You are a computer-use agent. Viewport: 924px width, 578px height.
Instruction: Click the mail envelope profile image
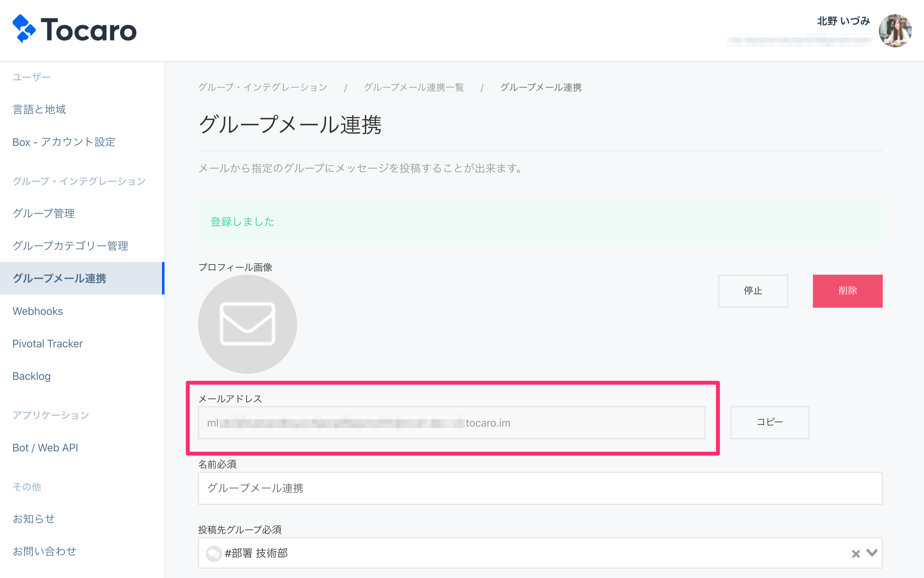point(248,324)
